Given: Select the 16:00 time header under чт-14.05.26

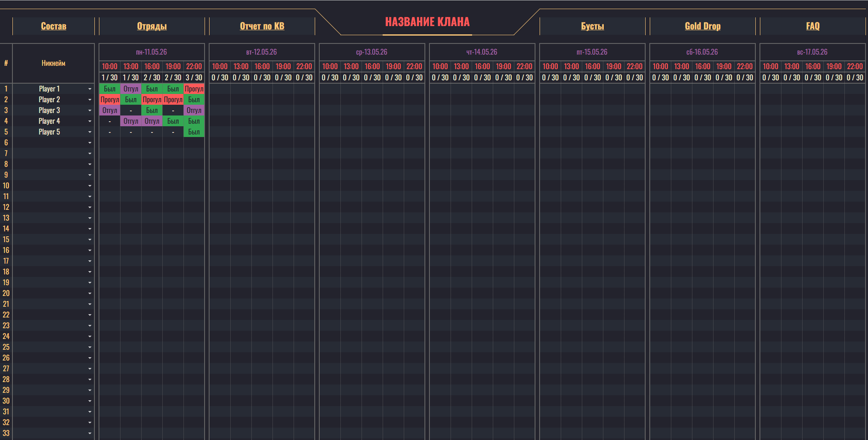Looking at the screenshot, I should [482, 67].
